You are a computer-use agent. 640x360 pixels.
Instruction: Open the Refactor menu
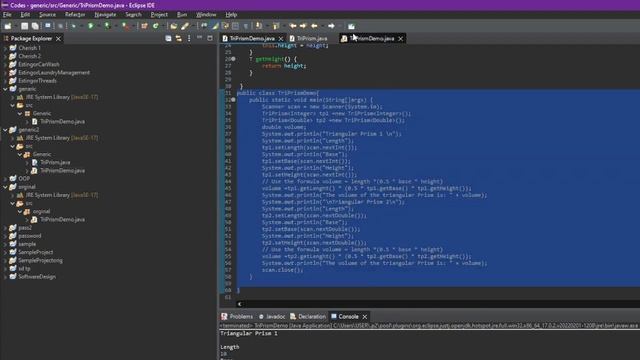[75, 15]
